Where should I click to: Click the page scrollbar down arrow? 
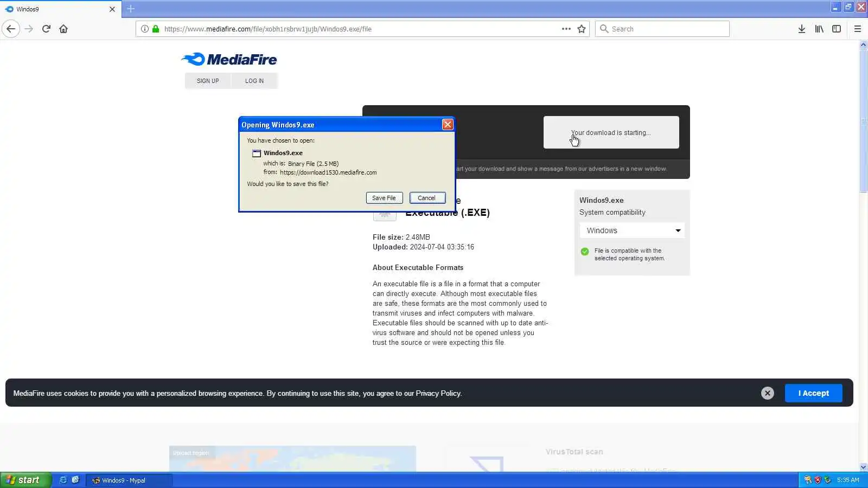(863, 467)
